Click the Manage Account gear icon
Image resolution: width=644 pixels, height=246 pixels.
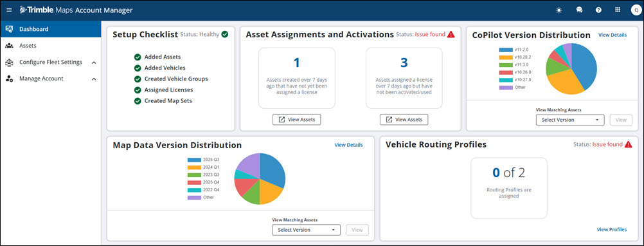click(9, 79)
